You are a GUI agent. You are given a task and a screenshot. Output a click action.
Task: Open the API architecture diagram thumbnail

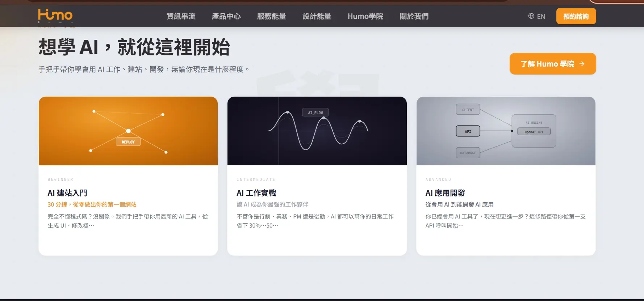tap(506, 131)
